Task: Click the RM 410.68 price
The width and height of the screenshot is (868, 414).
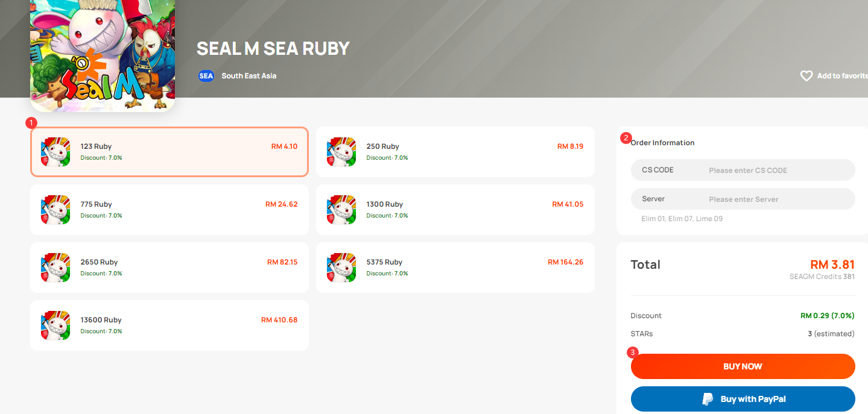Action: coord(279,320)
